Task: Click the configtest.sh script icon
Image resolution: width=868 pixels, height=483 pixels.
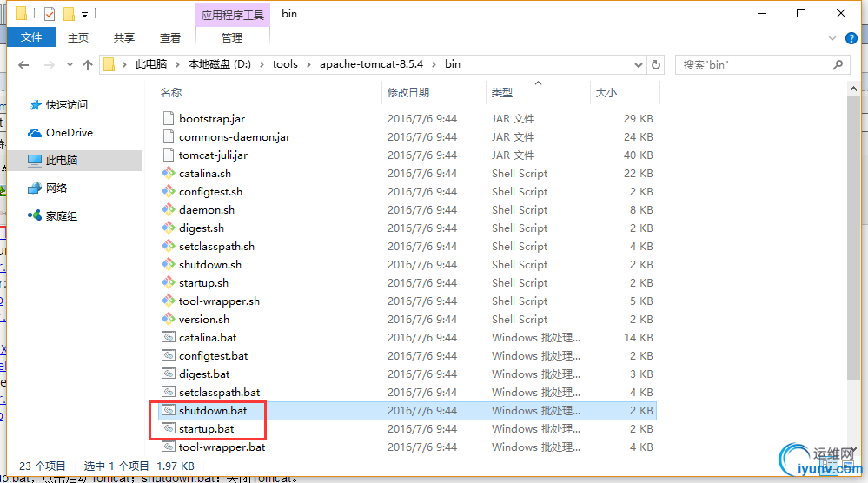Action: click(x=169, y=191)
